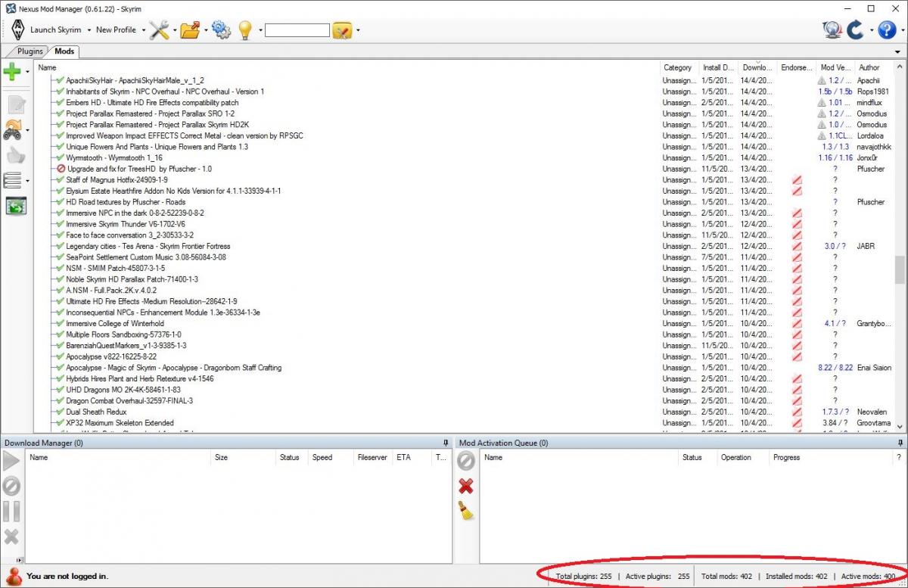Click the 'Total plugins: 255' status text
Viewport: 908px width, 588px height.
584,576
